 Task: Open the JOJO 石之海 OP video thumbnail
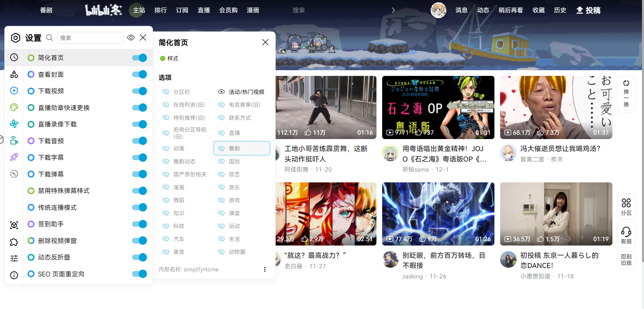click(x=438, y=107)
